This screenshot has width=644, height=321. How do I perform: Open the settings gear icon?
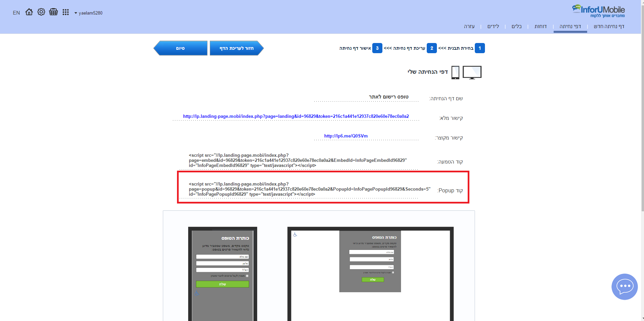[41, 12]
